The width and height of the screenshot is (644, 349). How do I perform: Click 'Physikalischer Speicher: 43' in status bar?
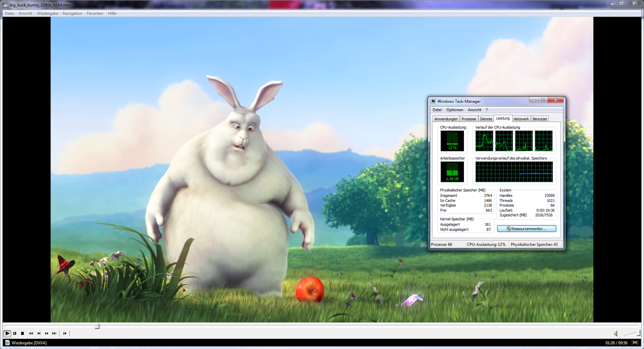534,244
